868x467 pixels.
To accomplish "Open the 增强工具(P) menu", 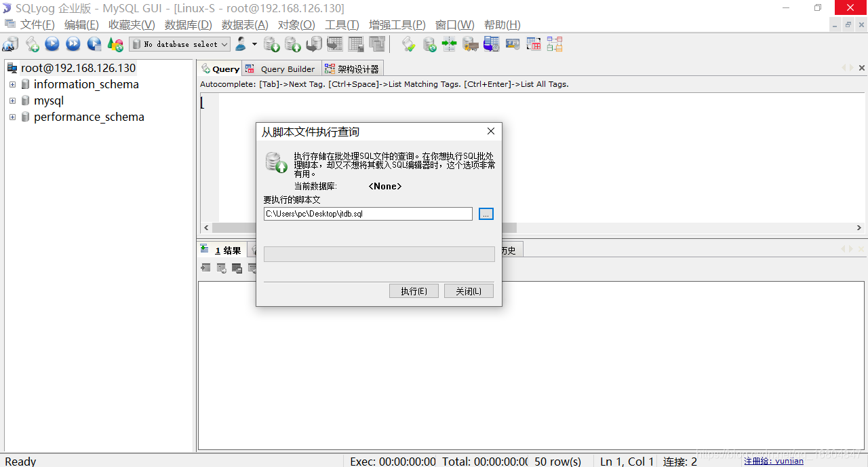I will tap(397, 24).
